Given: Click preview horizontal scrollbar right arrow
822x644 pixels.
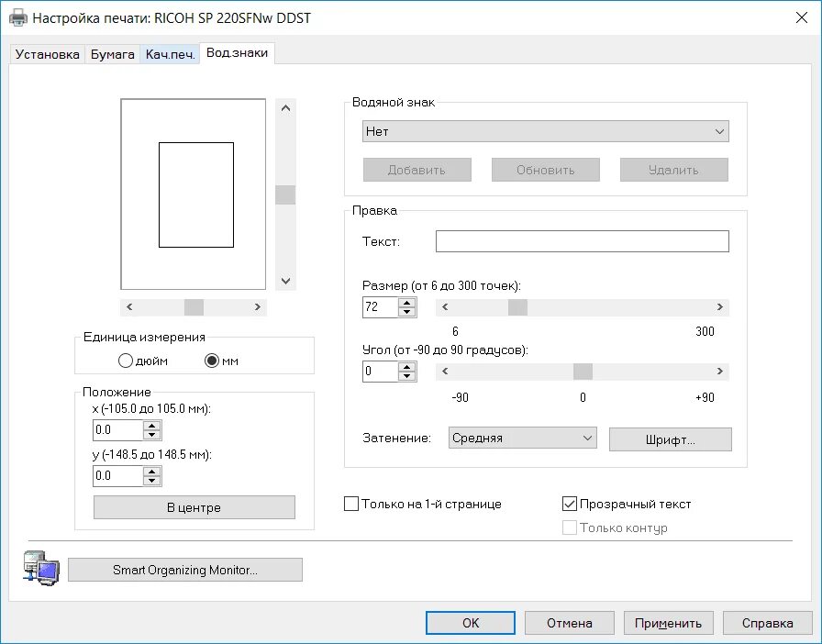Looking at the screenshot, I should click(x=258, y=306).
